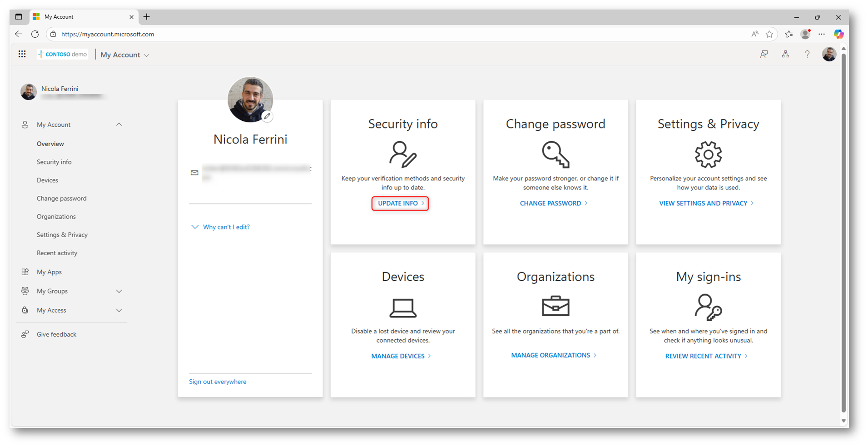Collapse the My Account sidebar section
Screen dimensions: 868x447
[x=119, y=124]
